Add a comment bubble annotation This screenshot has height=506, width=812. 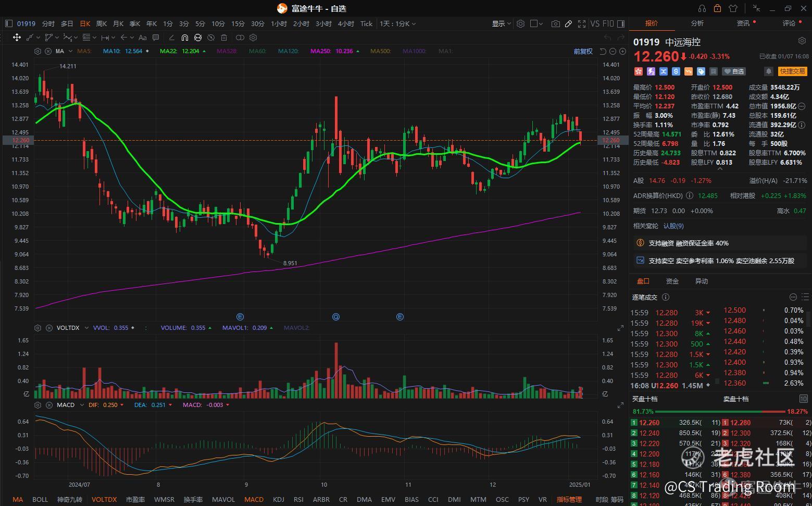pyautogui.click(x=156, y=38)
